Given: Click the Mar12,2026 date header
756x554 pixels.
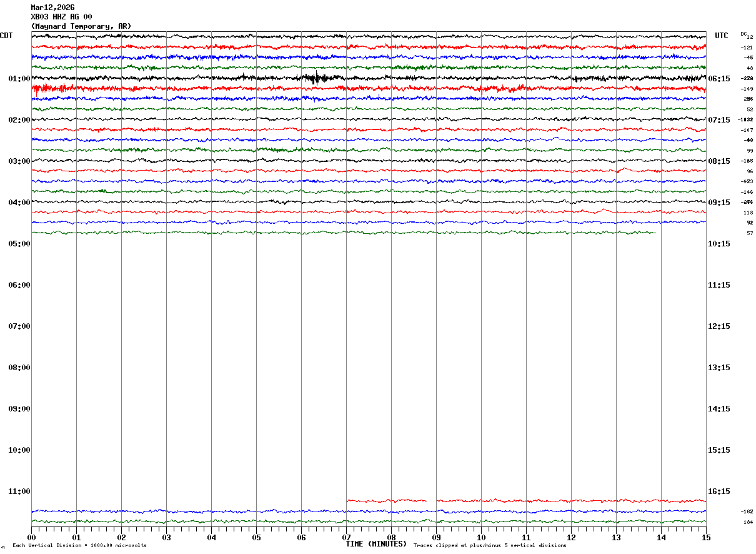Looking at the screenshot, I should (52, 8).
